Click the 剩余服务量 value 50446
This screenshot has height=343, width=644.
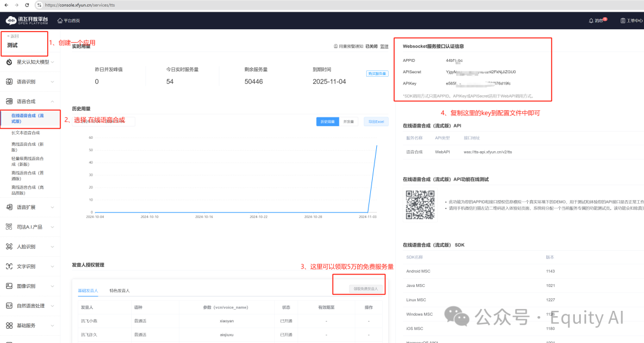[253, 82]
